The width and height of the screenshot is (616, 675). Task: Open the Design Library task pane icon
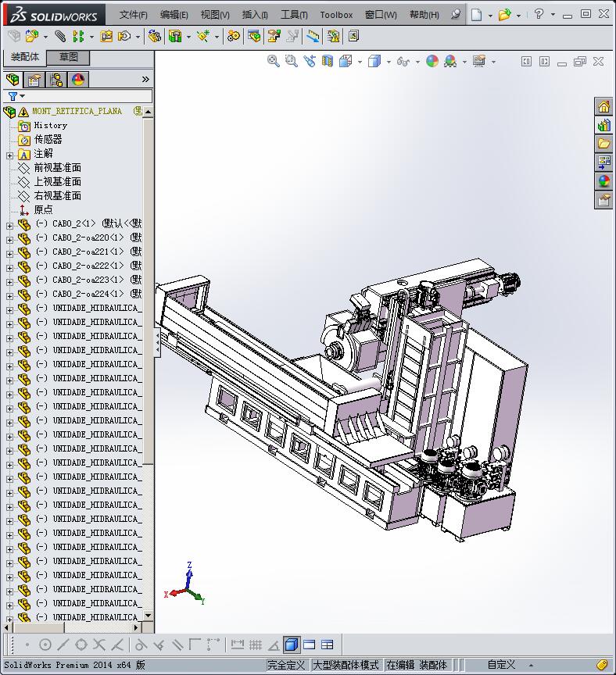coord(603,125)
